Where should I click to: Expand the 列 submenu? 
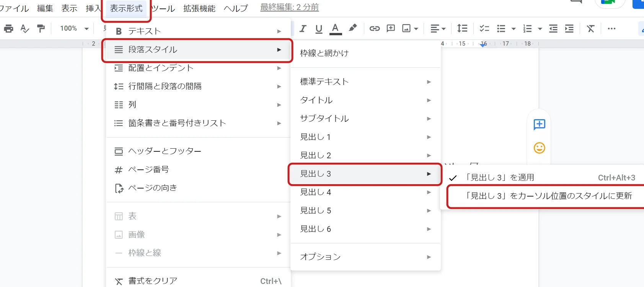[198, 105]
